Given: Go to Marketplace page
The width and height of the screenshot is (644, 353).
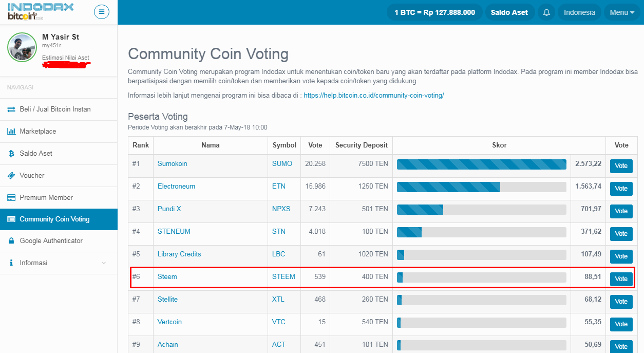Looking at the screenshot, I should [59, 132].
